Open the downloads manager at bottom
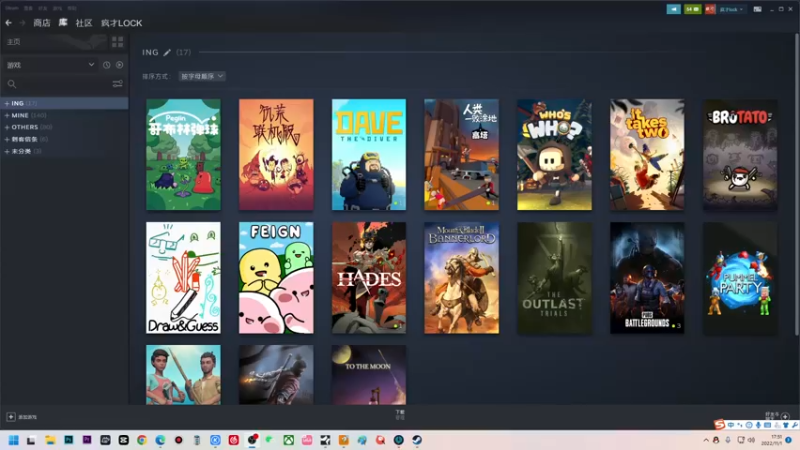The height and width of the screenshot is (450, 800). 400,414
